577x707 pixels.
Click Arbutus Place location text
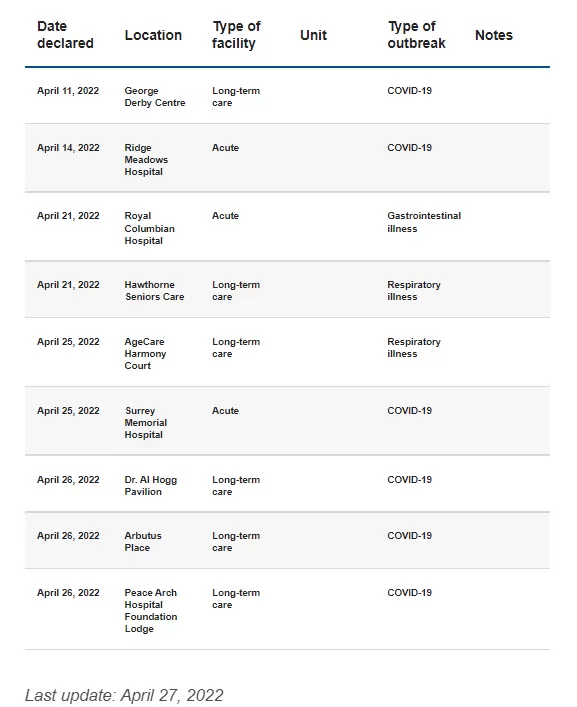[143, 542]
